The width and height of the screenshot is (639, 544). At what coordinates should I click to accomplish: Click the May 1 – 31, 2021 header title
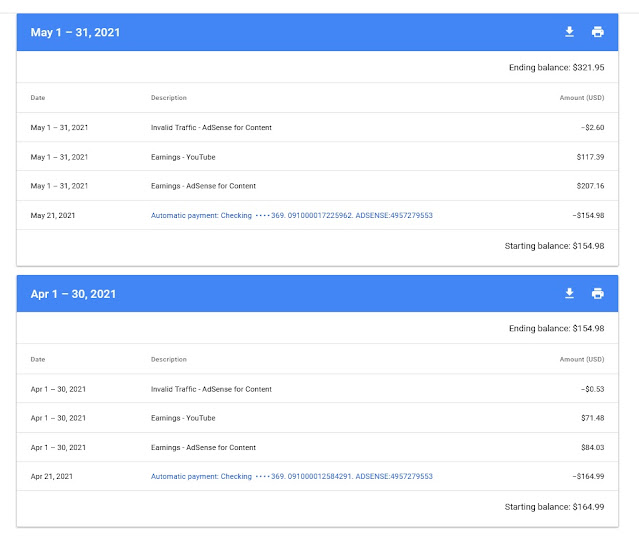pyautogui.click(x=75, y=32)
